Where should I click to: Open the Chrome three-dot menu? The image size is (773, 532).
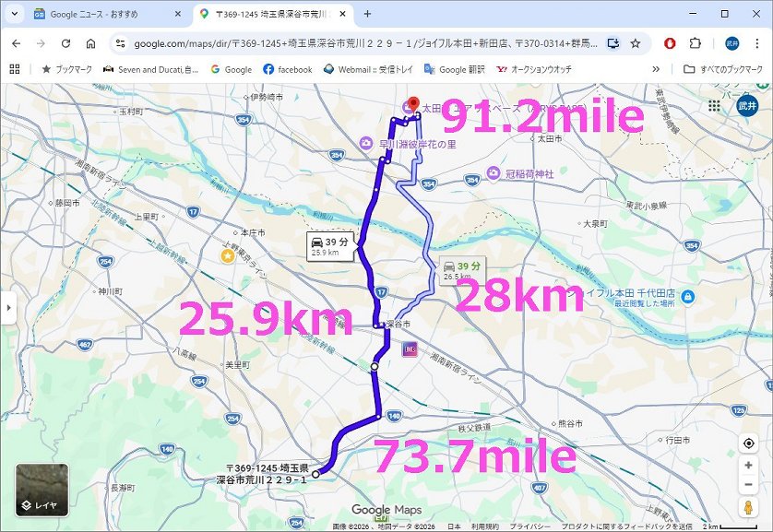[756, 43]
